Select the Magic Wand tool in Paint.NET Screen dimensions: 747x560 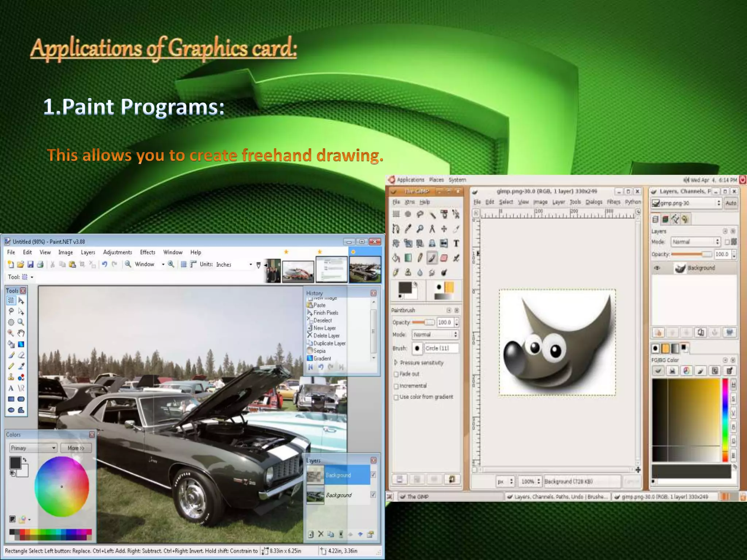[x=11, y=333]
